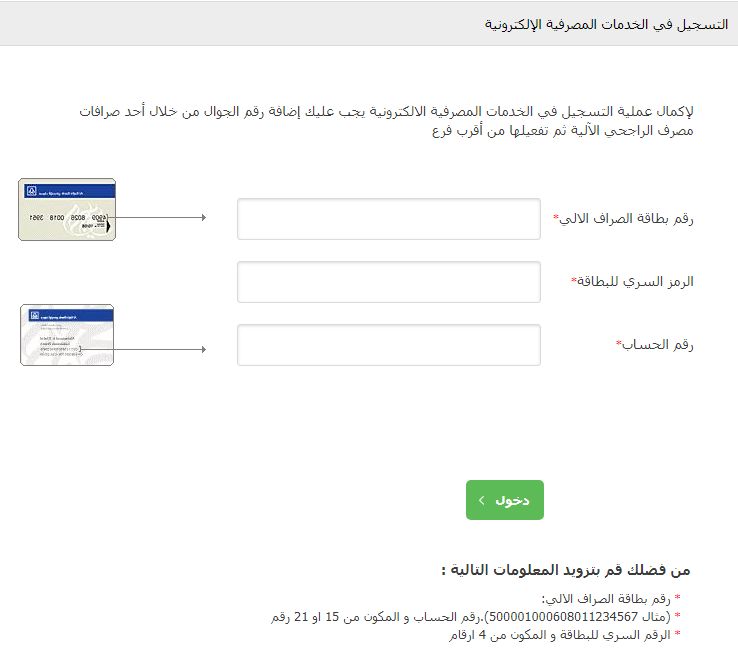738x661 pixels.
Task: Focus the رقم الحساب input field
Action: pyautogui.click(x=388, y=345)
